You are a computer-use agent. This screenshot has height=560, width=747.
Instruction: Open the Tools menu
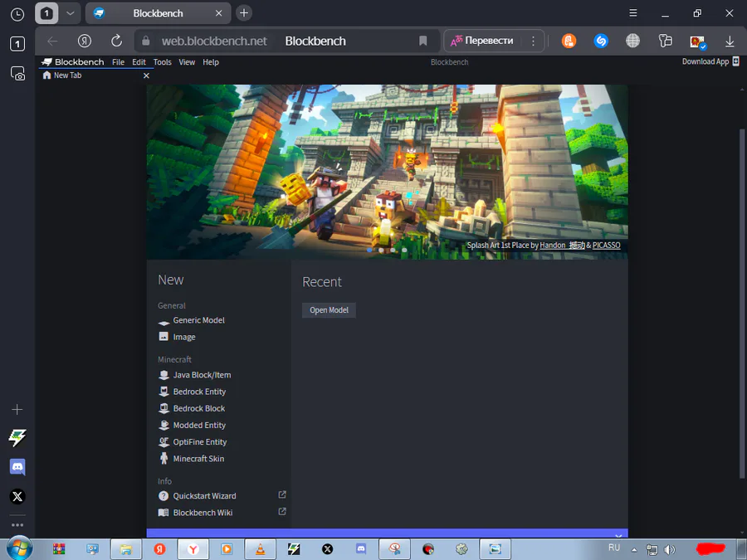(162, 62)
